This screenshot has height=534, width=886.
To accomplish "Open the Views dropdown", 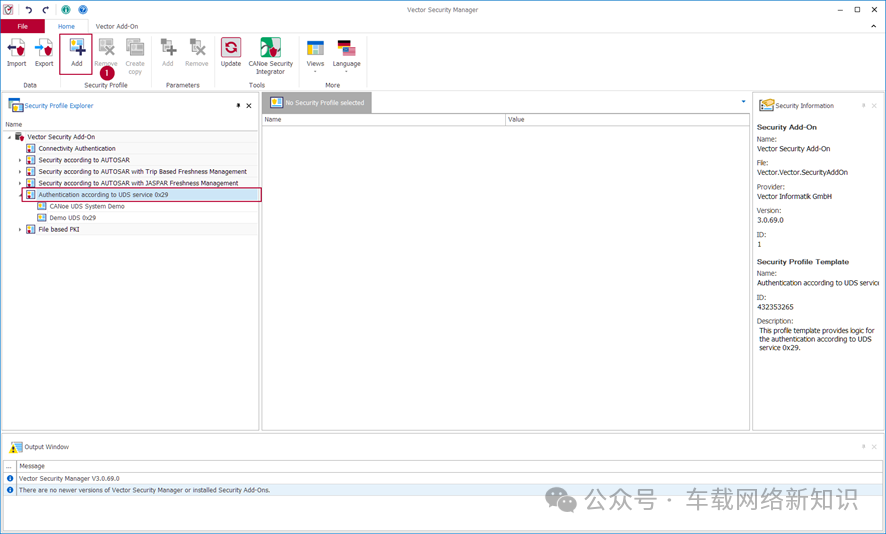I will click(315, 56).
